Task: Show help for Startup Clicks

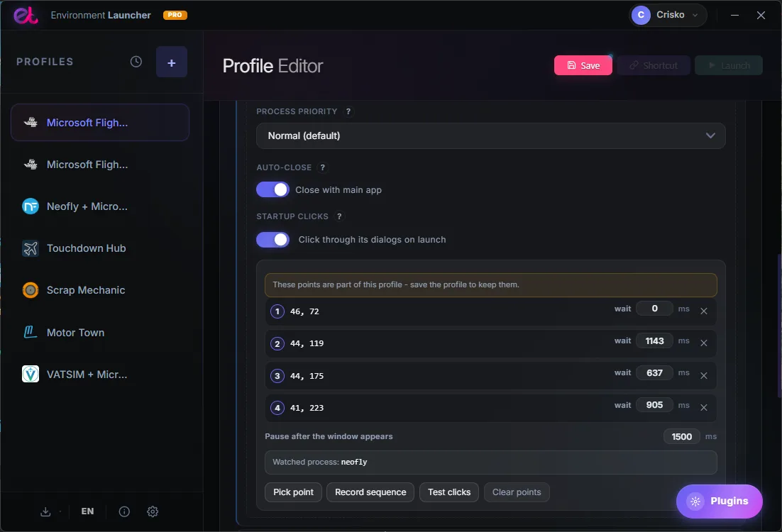Action: tap(339, 216)
